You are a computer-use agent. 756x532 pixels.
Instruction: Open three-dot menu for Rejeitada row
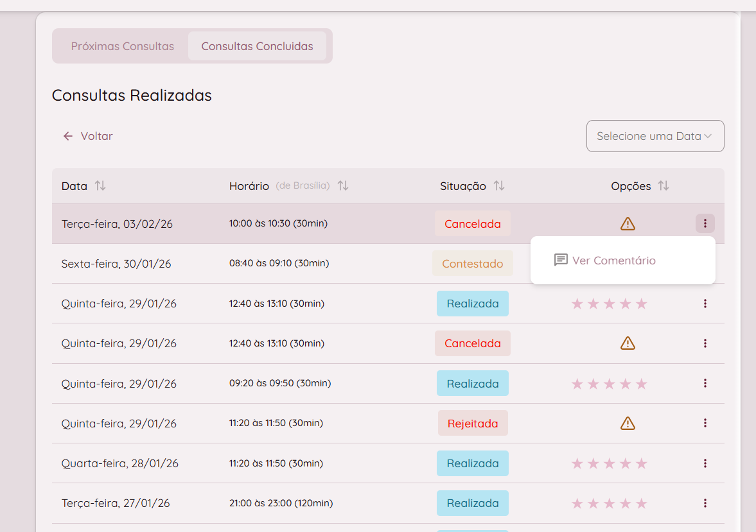[x=705, y=424]
